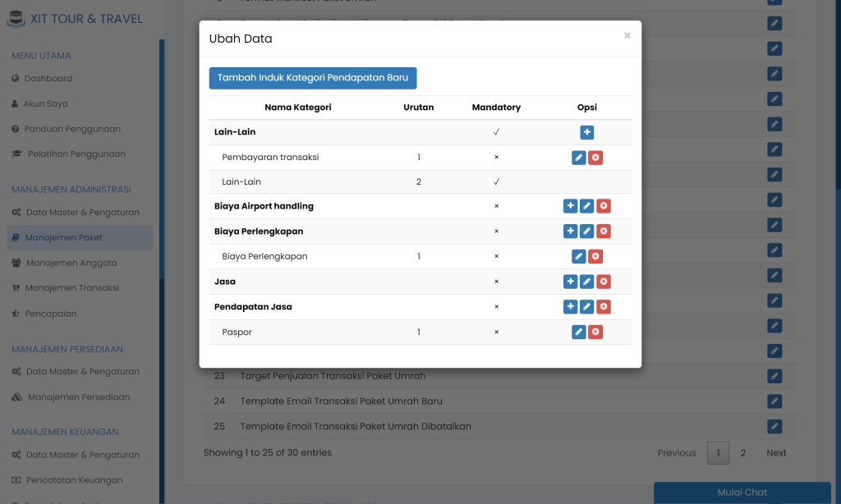841x504 pixels.
Task: Click the Next pagination link
Action: point(776,453)
